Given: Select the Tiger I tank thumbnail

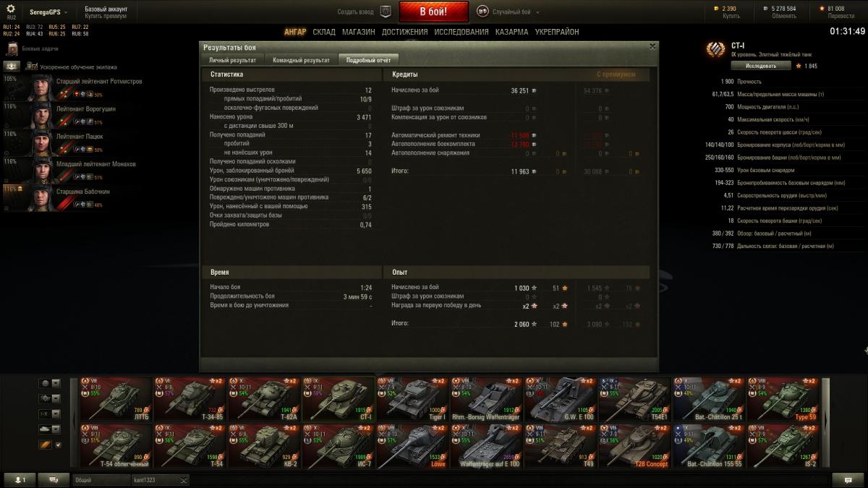Looking at the screenshot, I should coord(412,398).
